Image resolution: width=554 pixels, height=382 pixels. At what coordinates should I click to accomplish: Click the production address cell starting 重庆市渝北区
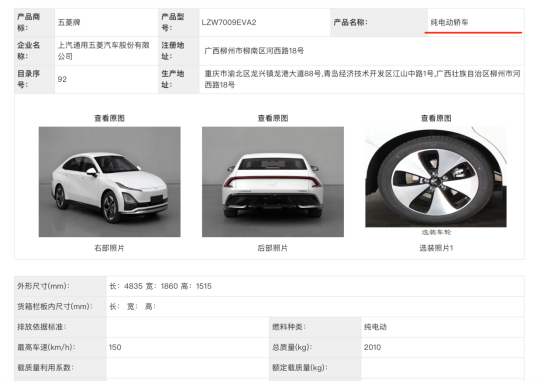(x=362, y=79)
